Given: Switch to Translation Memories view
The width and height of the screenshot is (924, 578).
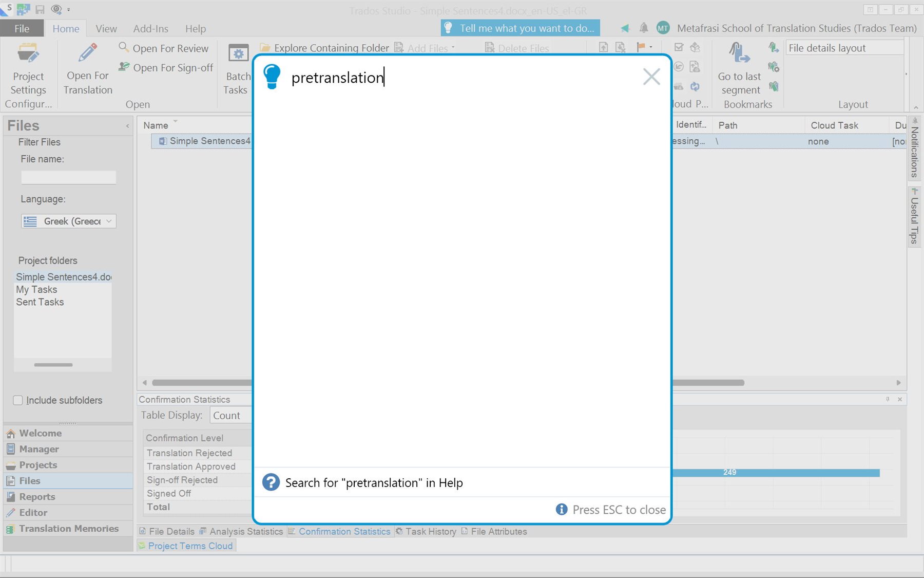Looking at the screenshot, I should coord(68,528).
